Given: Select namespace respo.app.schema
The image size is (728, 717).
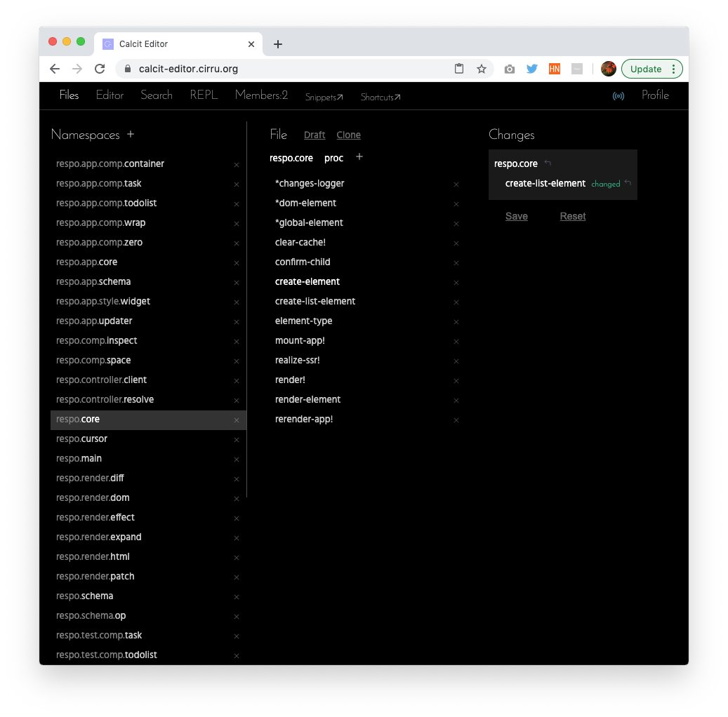Looking at the screenshot, I should pyautogui.click(x=148, y=282).
